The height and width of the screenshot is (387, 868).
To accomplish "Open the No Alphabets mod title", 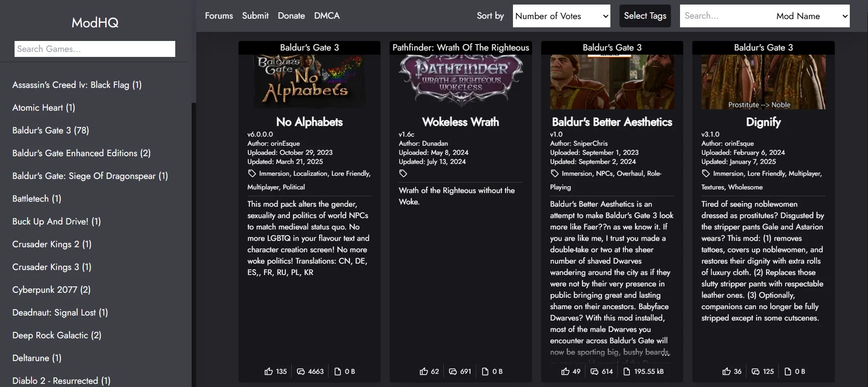I will [310, 122].
